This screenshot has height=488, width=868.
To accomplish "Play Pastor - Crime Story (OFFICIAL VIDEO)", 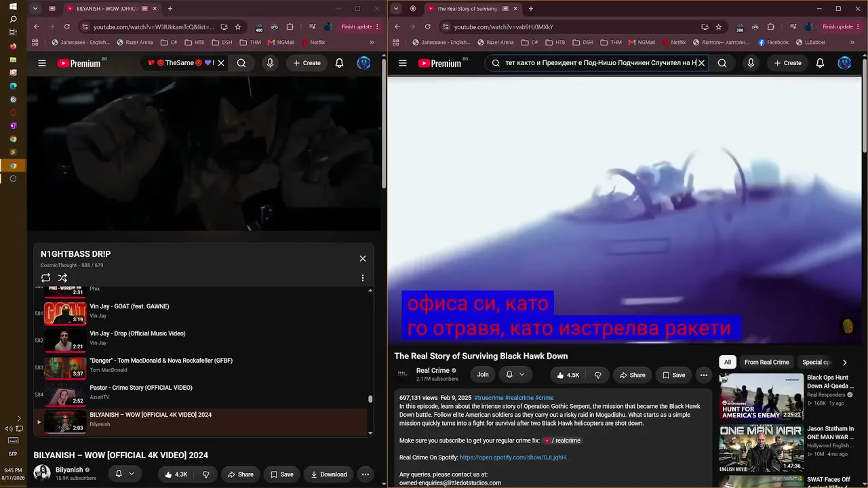I will (x=202, y=394).
